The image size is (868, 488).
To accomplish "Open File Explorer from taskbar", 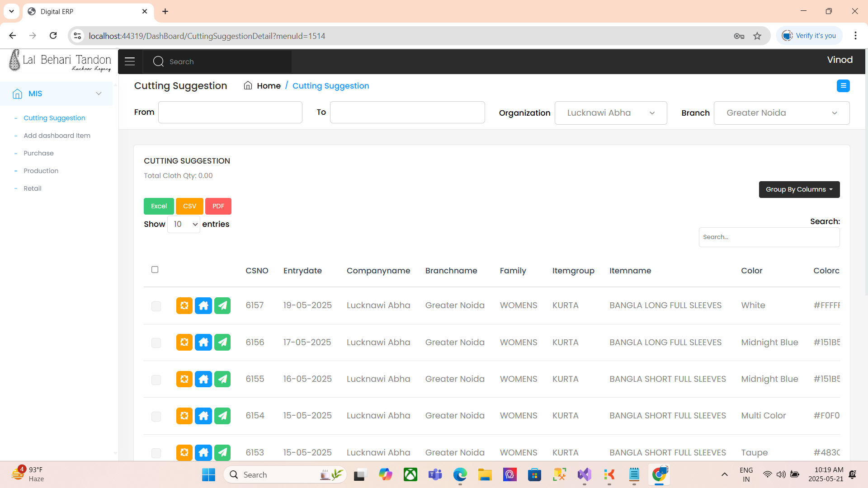I will coord(485,474).
